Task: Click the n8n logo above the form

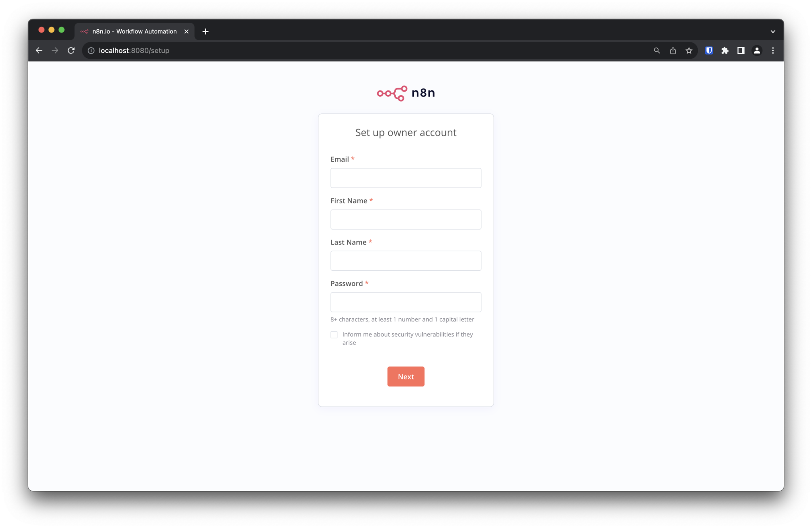Action: [406, 93]
